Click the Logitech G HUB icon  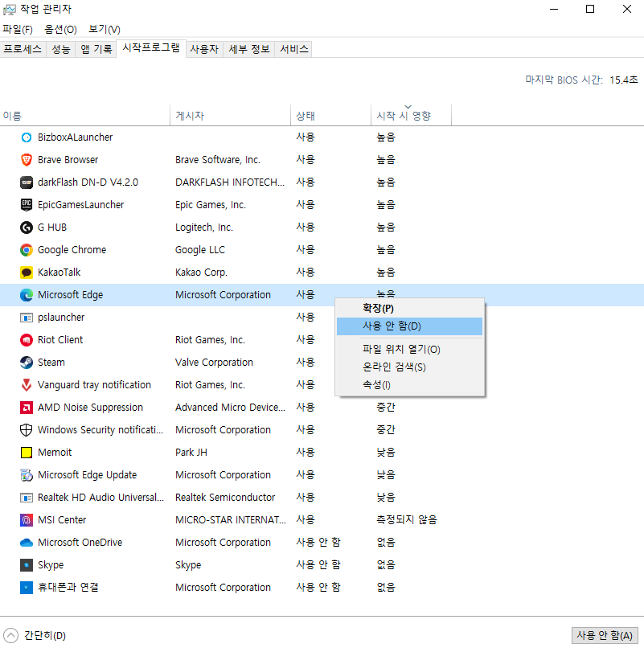click(27, 227)
